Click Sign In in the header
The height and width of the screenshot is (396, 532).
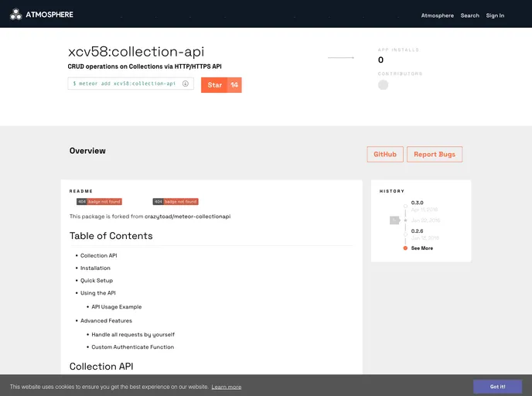click(x=495, y=15)
